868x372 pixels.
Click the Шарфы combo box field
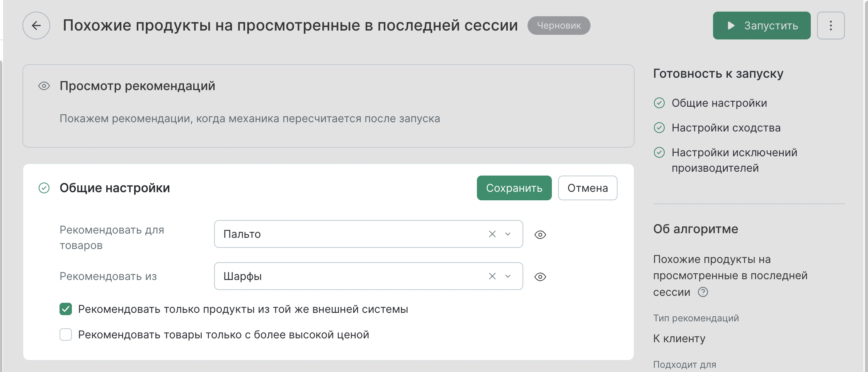(x=368, y=276)
